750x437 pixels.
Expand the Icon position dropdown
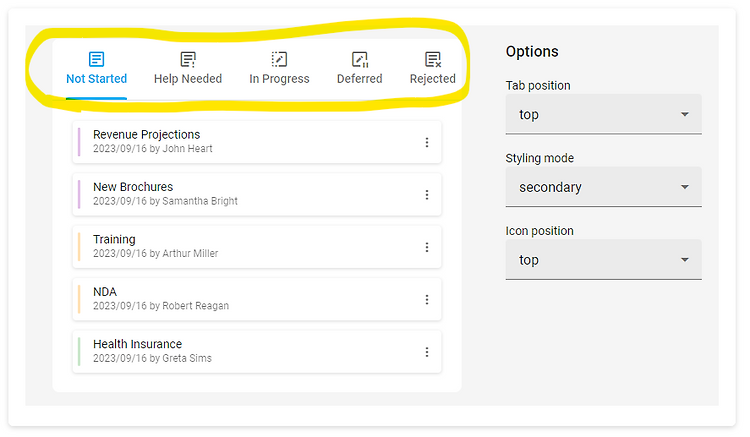[x=603, y=260]
